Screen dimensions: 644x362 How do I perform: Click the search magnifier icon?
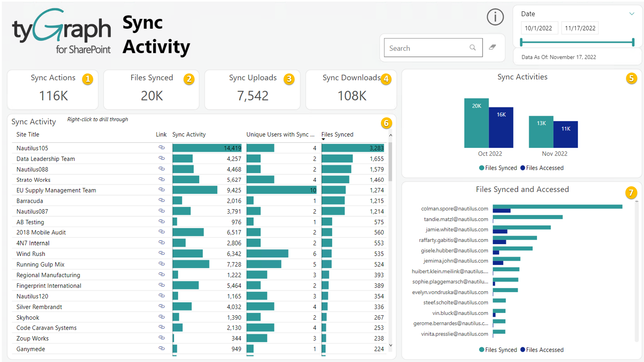pos(472,47)
